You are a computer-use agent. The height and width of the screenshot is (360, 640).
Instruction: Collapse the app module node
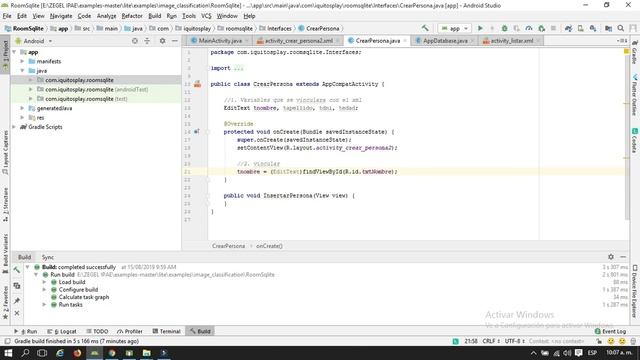click(15, 52)
